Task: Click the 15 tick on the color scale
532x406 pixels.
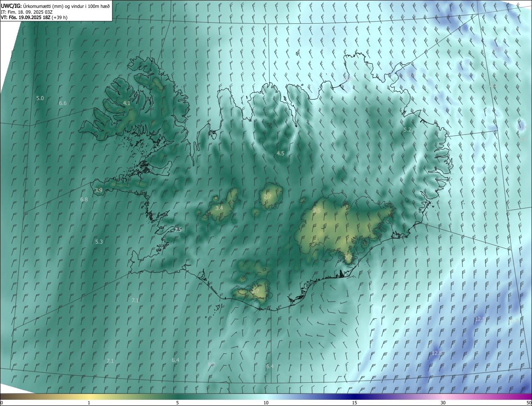Action: 355,403
